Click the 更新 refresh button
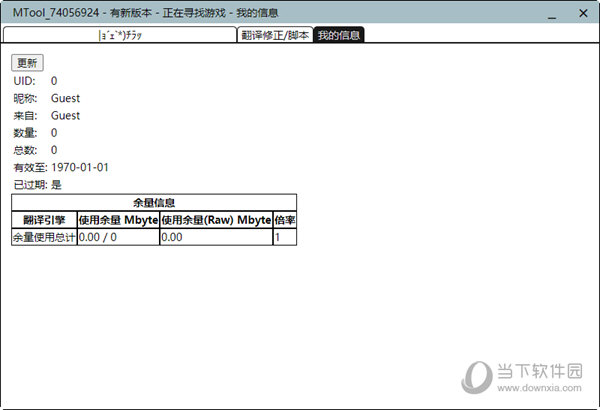Viewport: 600px width, 410px height. tap(27, 63)
